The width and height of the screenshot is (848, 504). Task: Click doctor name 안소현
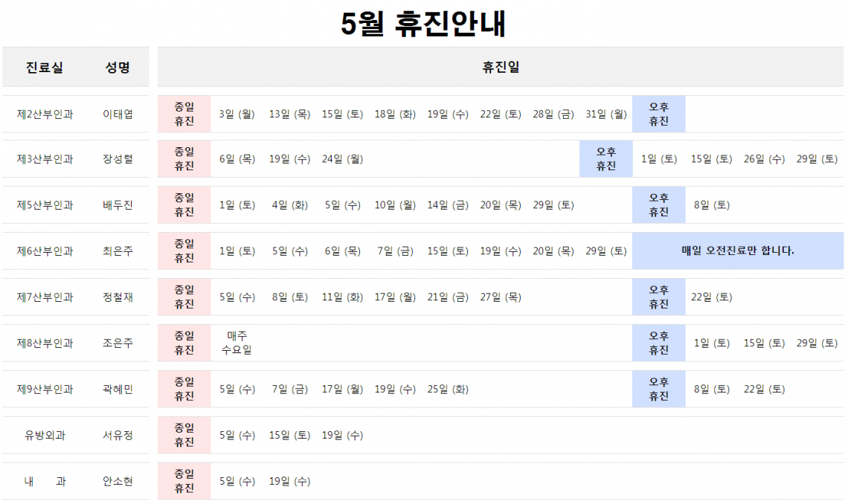point(118,482)
